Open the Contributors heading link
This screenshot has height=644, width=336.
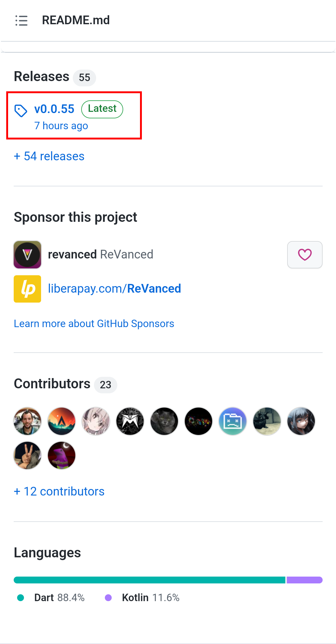coord(52,384)
